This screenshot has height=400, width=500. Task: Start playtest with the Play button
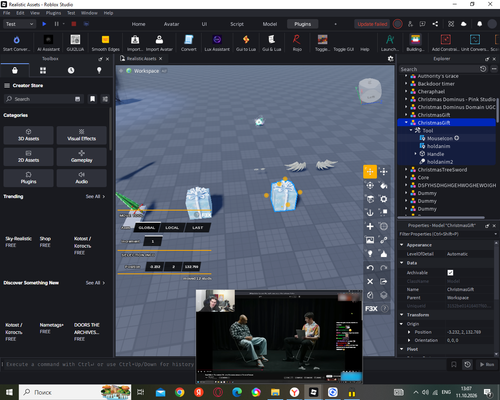point(44,24)
